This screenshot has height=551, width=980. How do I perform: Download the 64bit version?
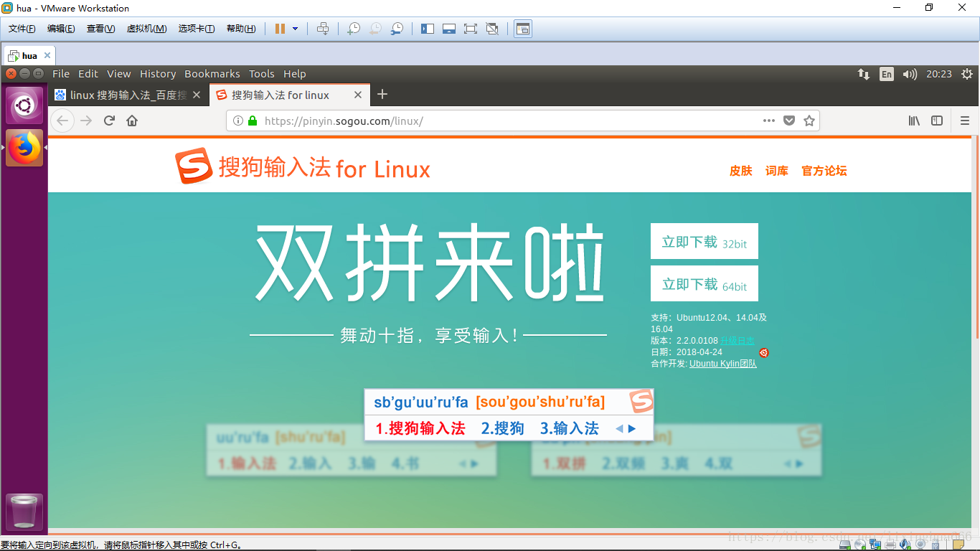coord(705,283)
